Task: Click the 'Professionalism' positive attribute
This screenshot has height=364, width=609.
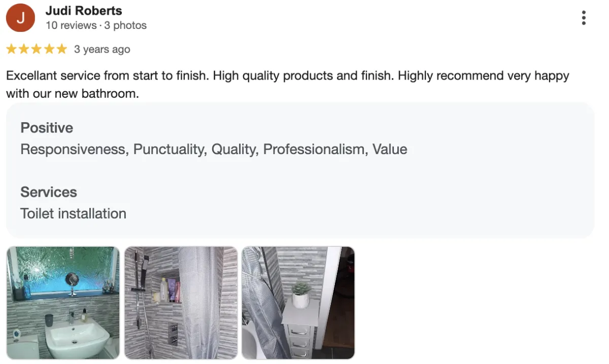Action: click(315, 150)
